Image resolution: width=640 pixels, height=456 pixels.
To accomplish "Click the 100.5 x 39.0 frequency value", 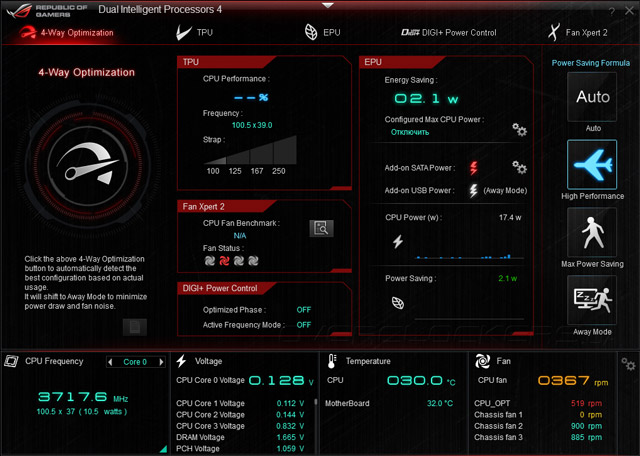I will click(x=252, y=125).
